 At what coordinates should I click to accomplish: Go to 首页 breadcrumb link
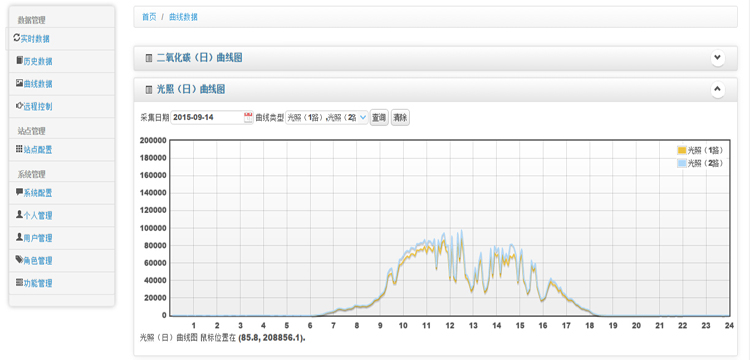point(149,17)
